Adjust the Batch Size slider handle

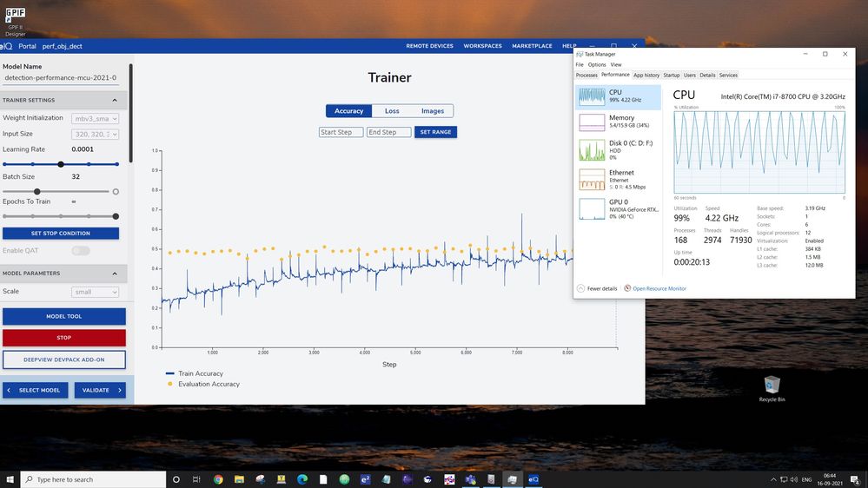pyautogui.click(x=37, y=191)
